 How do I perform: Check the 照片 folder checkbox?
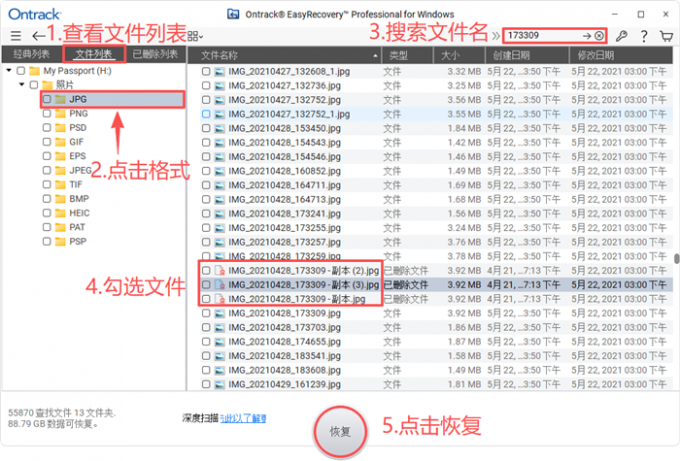coord(34,85)
